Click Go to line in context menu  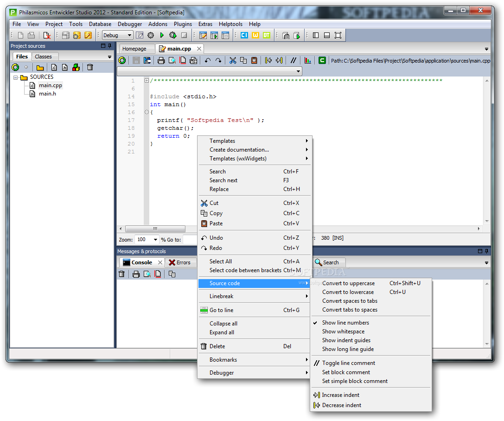click(254, 310)
